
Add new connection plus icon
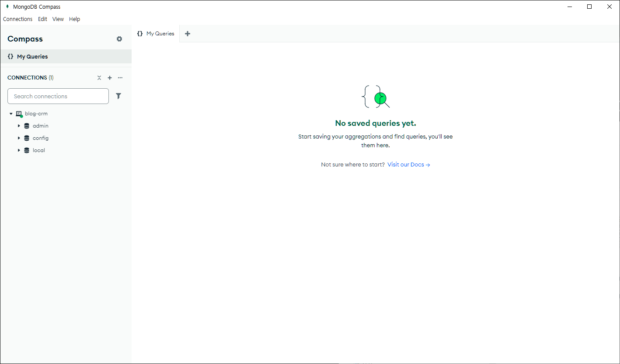pos(110,78)
